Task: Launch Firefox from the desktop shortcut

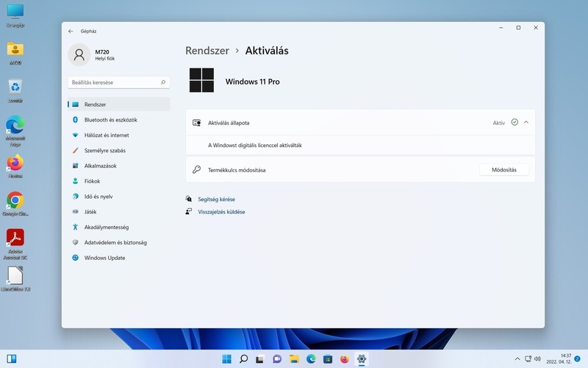Action: pos(15,166)
